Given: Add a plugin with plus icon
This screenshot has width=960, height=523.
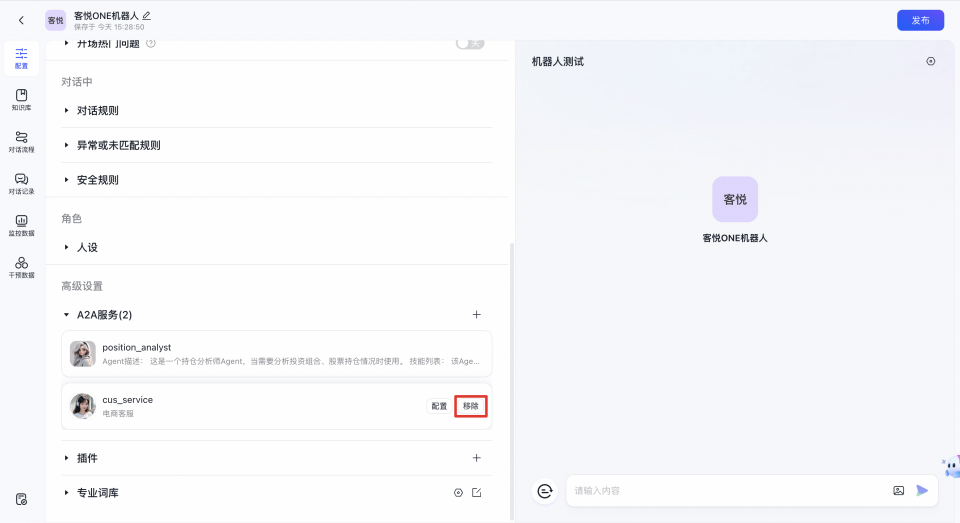Looking at the screenshot, I should click(x=476, y=458).
